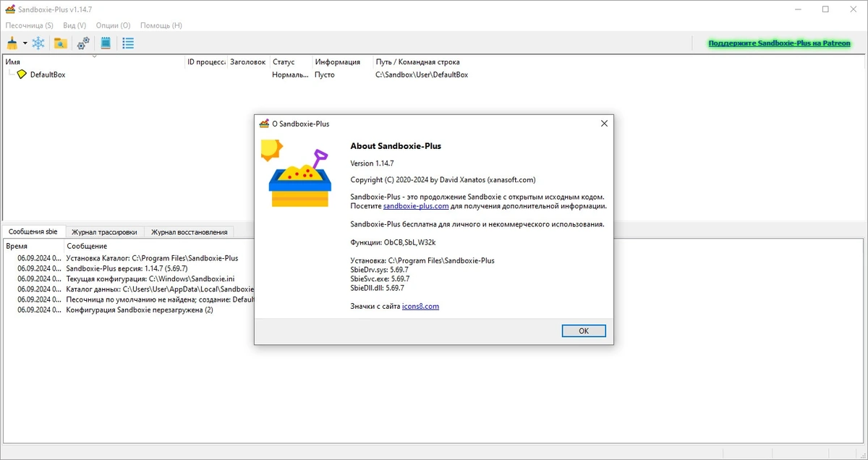Select the Sandboxie-Plus версия: 1.14.7 log message
This screenshot has height=460, width=868.
point(127,268)
